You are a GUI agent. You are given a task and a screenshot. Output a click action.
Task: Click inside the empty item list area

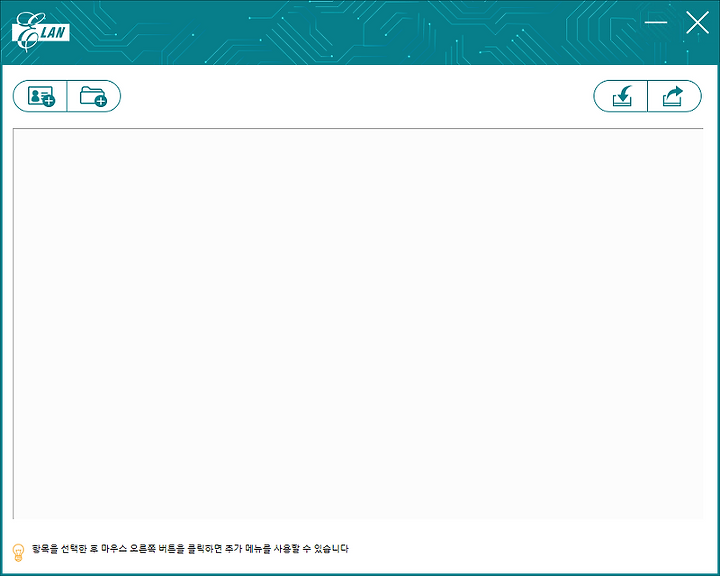point(358,324)
